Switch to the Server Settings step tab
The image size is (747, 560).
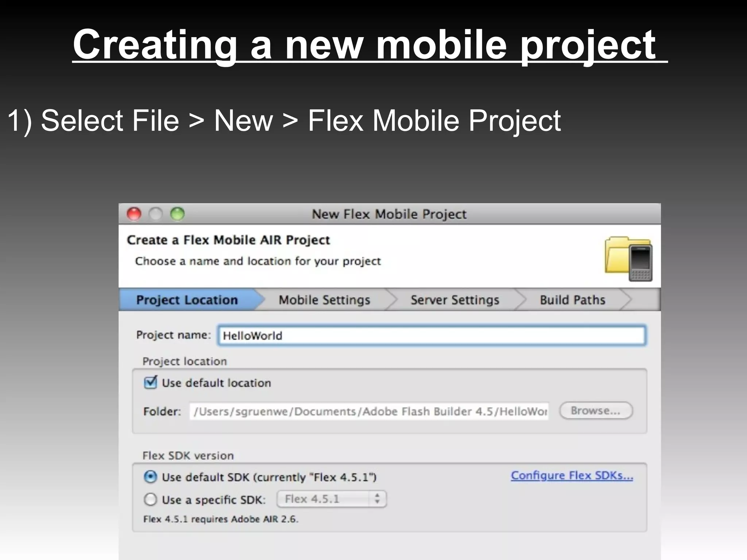point(455,300)
